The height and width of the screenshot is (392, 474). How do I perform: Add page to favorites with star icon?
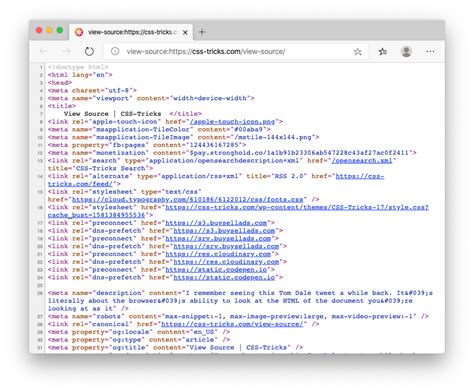(358, 52)
